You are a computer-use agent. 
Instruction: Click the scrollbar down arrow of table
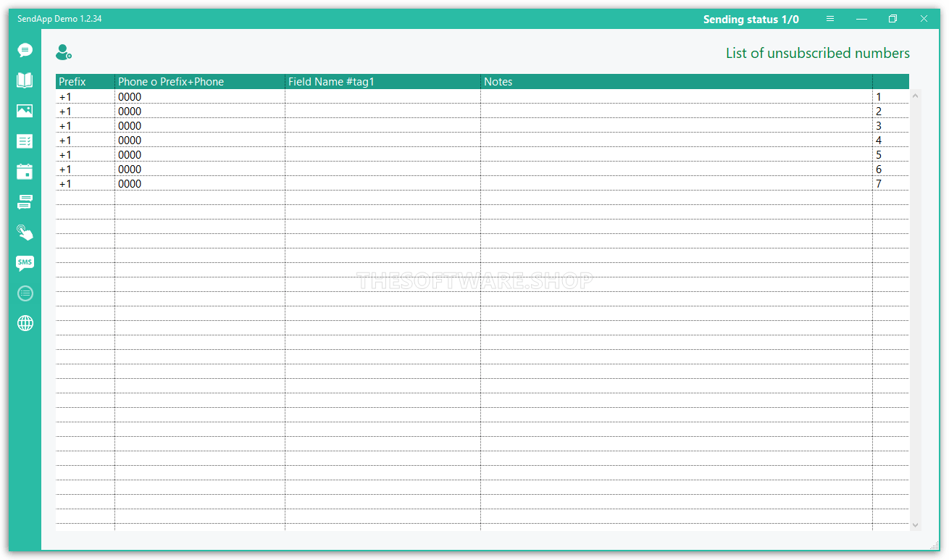tap(915, 525)
